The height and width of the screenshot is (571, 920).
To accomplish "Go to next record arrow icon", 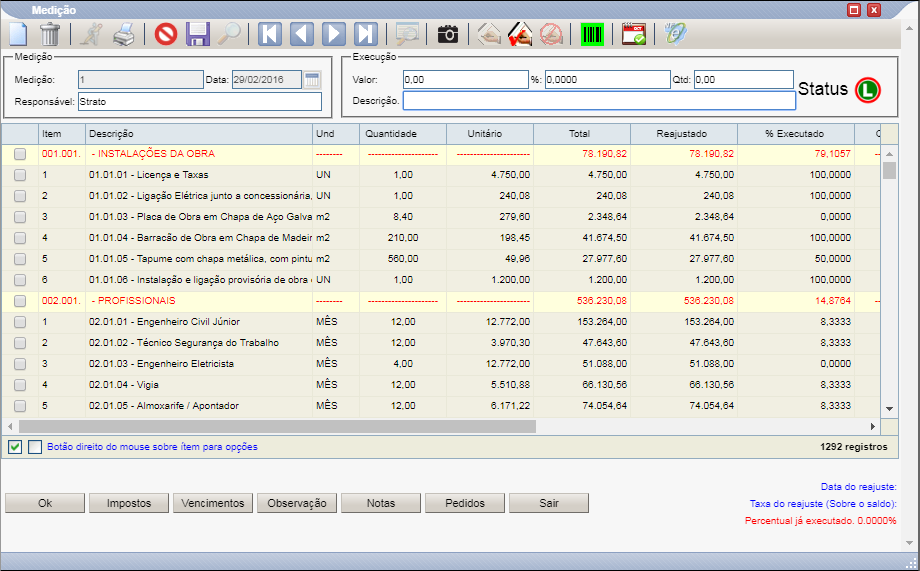I will point(333,34).
